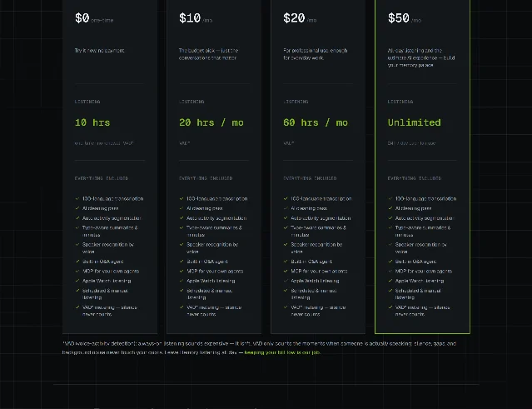
Task: Click 'All-day listening' plan description
Action: [x=421, y=57]
